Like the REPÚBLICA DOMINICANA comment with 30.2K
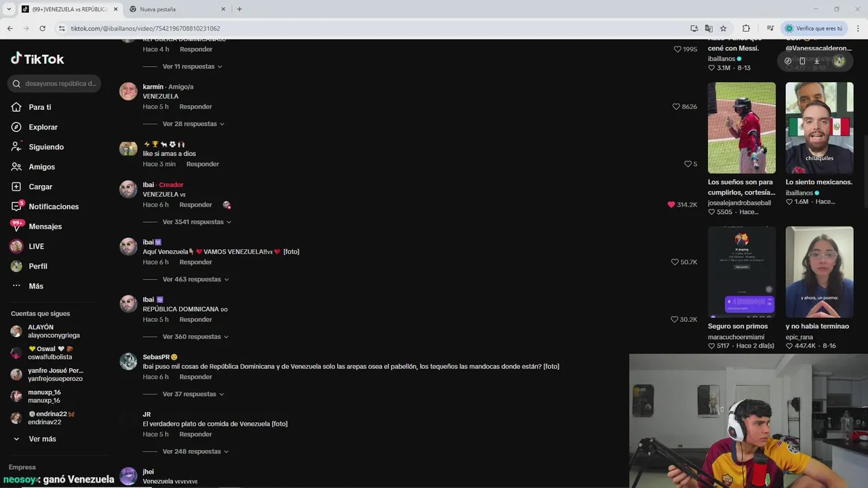Image resolution: width=868 pixels, height=488 pixels. coord(675,319)
